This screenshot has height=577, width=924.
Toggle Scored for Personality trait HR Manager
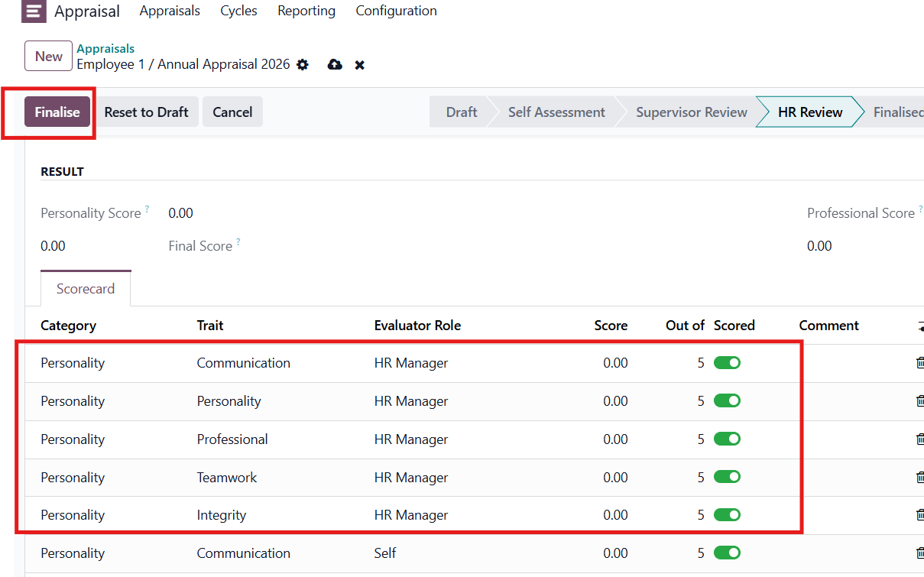tap(727, 401)
